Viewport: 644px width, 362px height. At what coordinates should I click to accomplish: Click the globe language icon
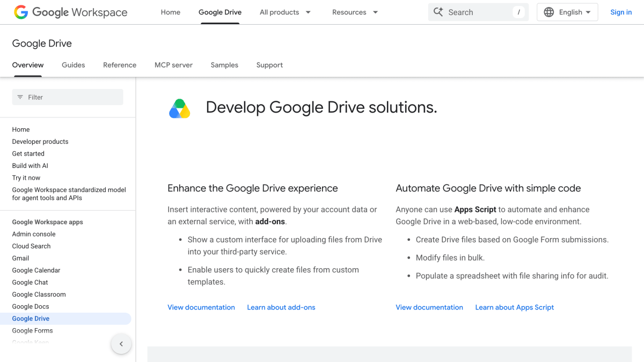click(548, 12)
